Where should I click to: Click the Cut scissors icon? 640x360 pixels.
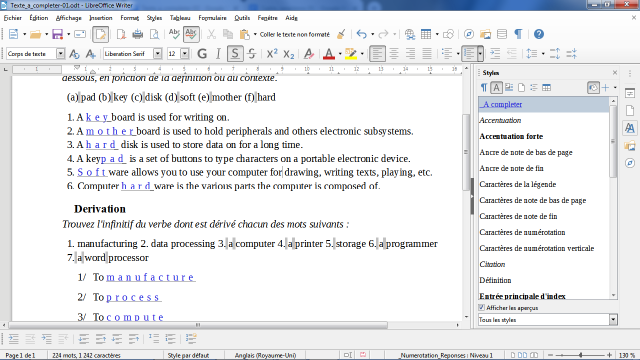[211, 34]
